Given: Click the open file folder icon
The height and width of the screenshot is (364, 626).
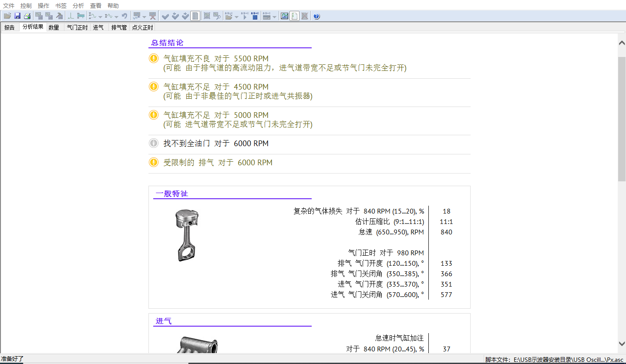Looking at the screenshot, I should pyautogui.click(x=7, y=16).
